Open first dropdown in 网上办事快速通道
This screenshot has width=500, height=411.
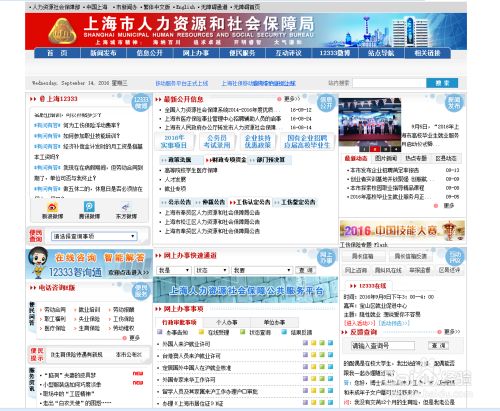click(x=174, y=270)
